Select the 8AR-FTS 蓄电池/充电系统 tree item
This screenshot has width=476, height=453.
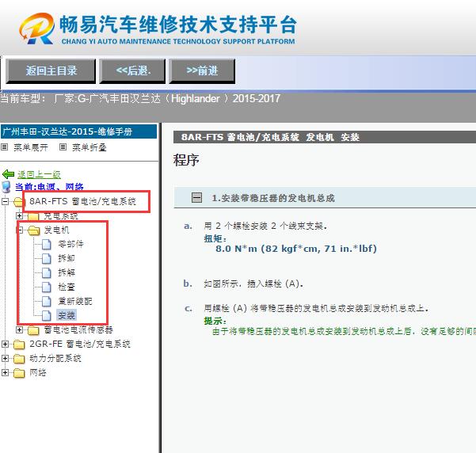click(82, 201)
